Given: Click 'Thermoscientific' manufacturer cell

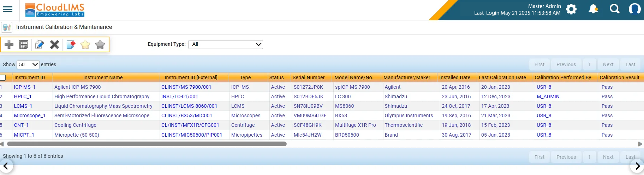Looking at the screenshot, I should [404, 125].
